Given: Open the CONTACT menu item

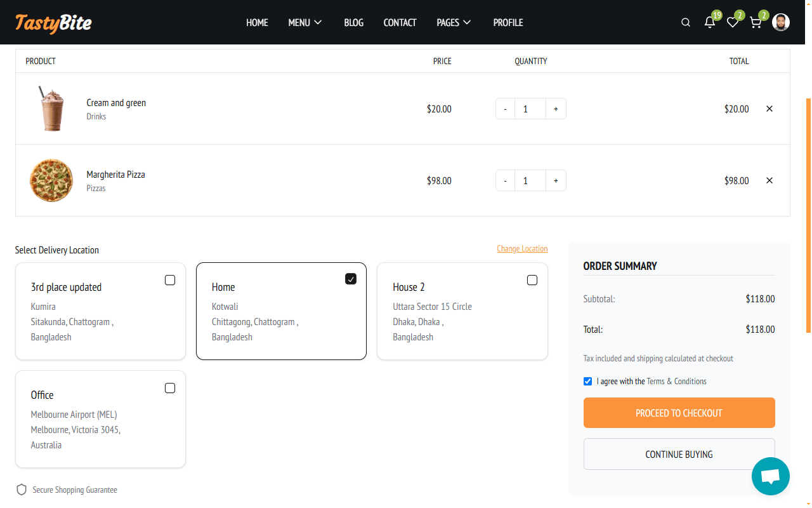Looking at the screenshot, I should tap(400, 23).
